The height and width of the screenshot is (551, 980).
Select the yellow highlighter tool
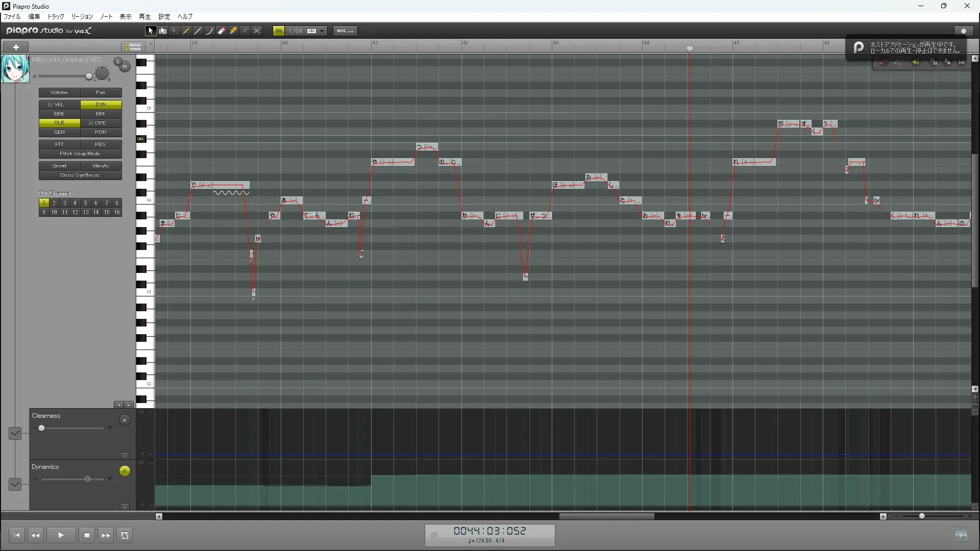pyautogui.click(x=233, y=31)
